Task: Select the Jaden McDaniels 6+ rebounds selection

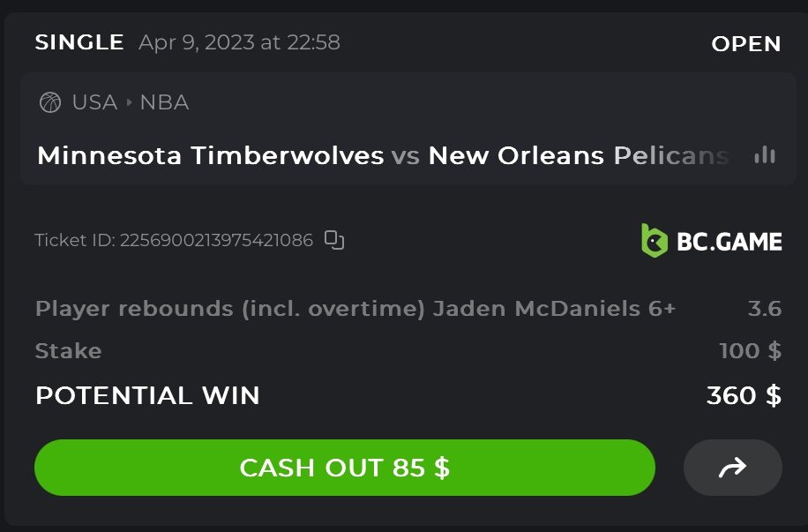Action: 355,309
